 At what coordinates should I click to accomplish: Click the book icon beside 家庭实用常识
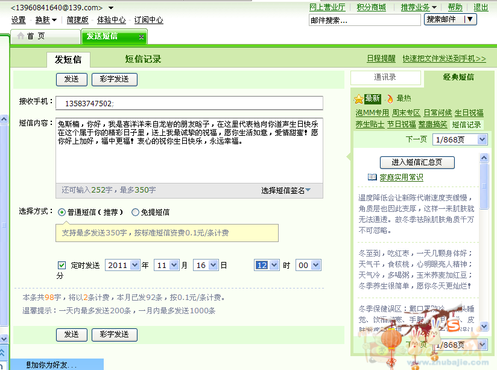pos(372,177)
